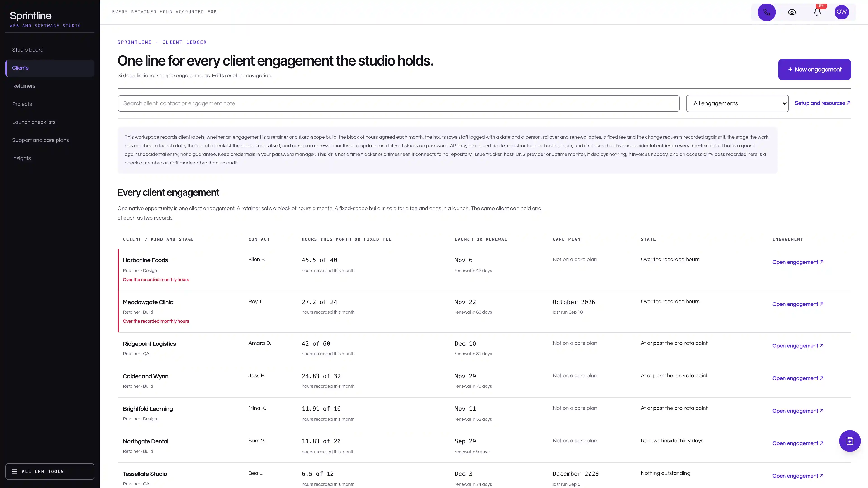Open All CRM Tools menu

tap(50, 472)
